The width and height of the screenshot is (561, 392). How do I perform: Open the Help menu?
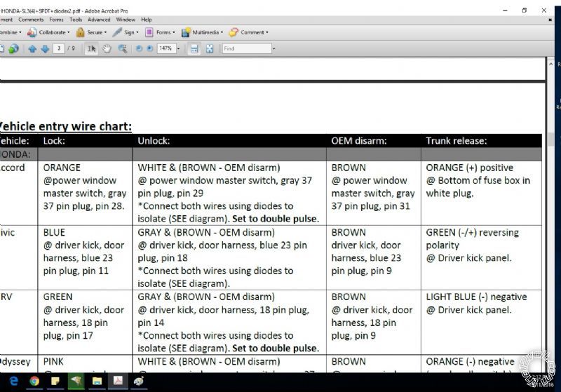click(x=147, y=20)
